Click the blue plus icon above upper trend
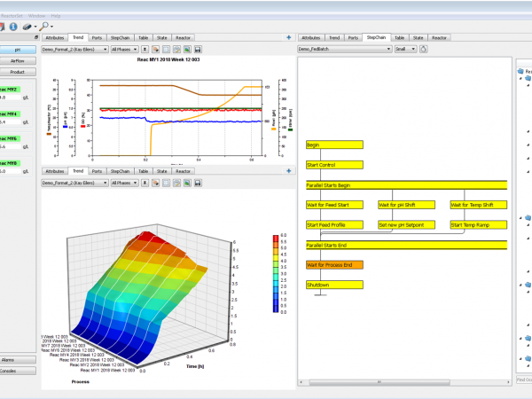532x399 pixels. [289, 37]
